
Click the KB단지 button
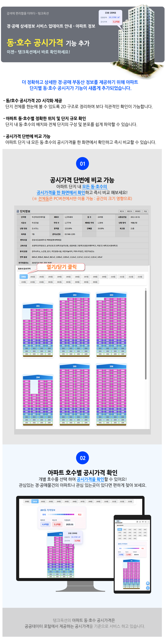130,211
